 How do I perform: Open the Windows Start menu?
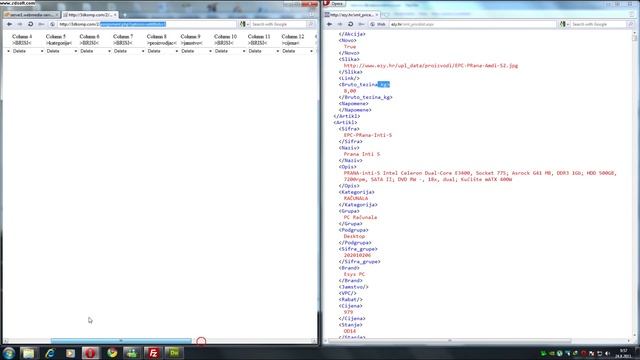[x=9, y=353]
